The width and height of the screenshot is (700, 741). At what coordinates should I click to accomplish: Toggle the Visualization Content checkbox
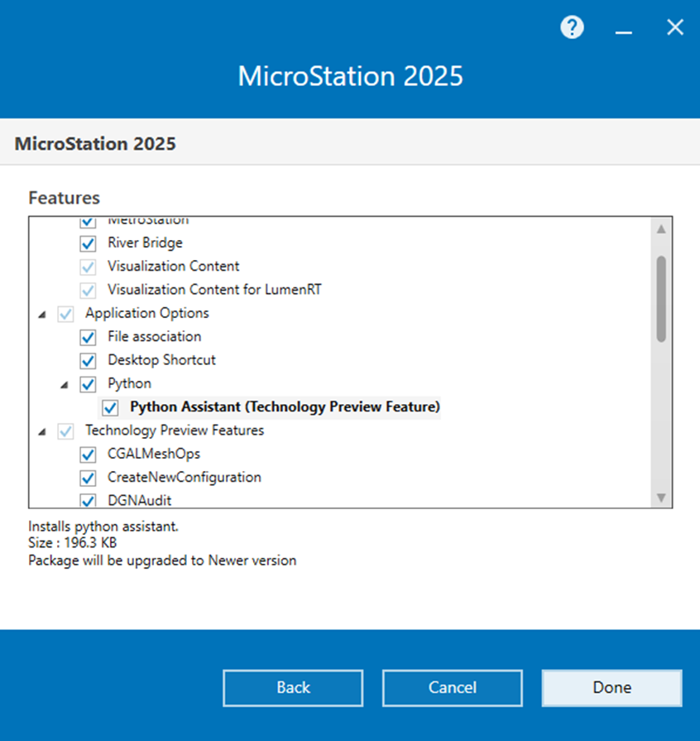coord(88,267)
